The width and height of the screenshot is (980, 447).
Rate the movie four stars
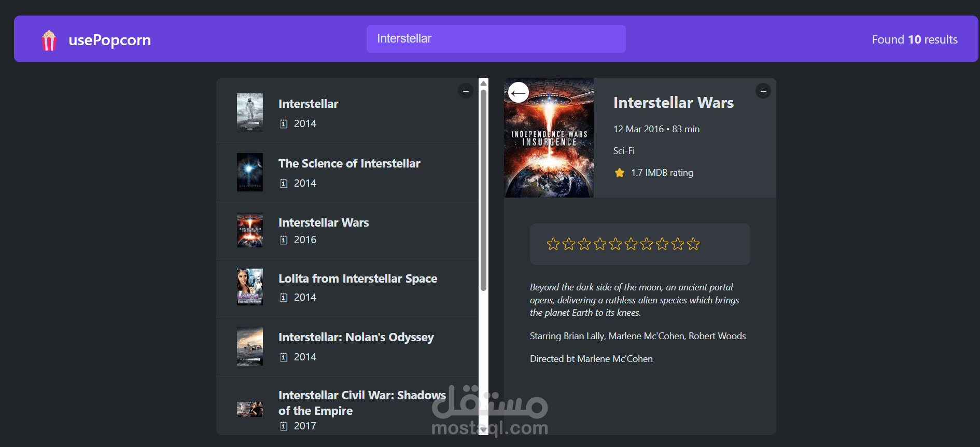600,244
